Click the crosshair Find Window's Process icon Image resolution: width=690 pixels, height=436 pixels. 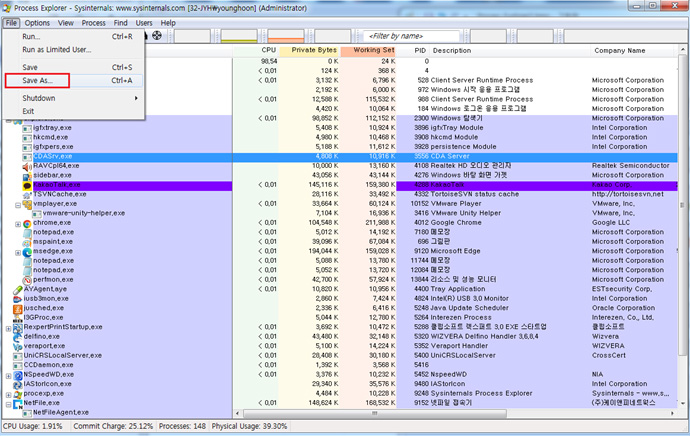(x=159, y=35)
